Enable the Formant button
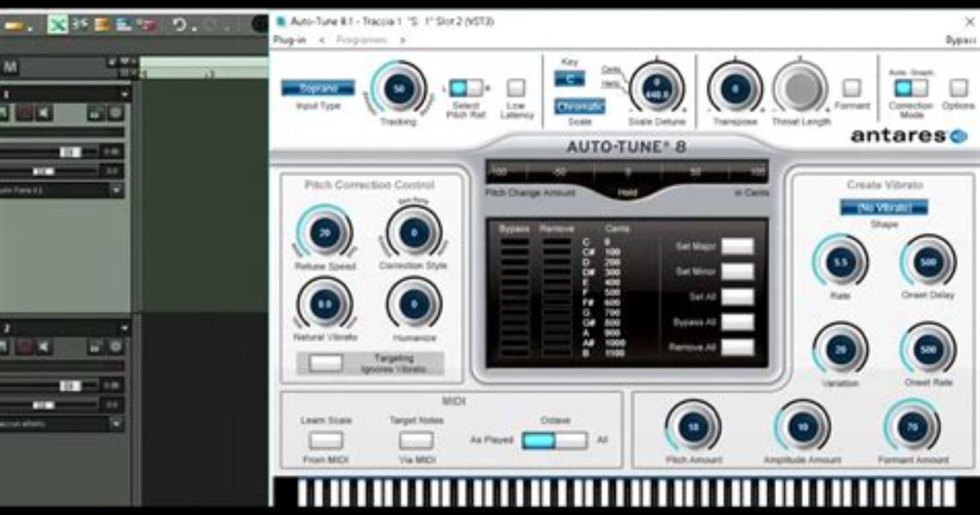The height and width of the screenshot is (515, 980). point(852,88)
